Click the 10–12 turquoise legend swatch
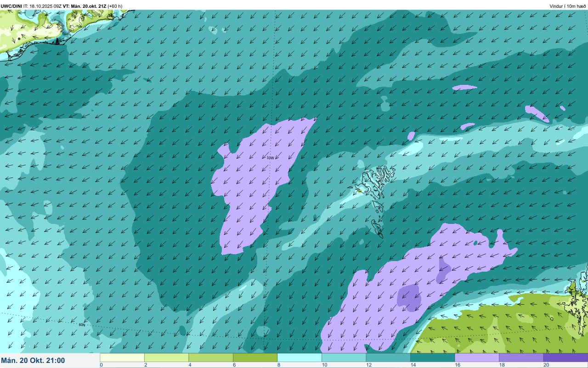The width and height of the screenshot is (588, 368). (344, 357)
